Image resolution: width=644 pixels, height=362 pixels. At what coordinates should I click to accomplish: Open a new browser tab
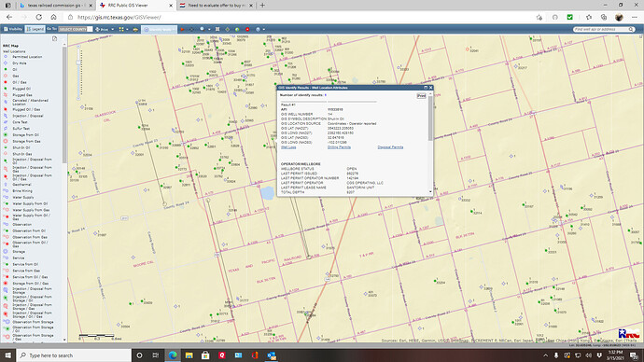(262, 6)
